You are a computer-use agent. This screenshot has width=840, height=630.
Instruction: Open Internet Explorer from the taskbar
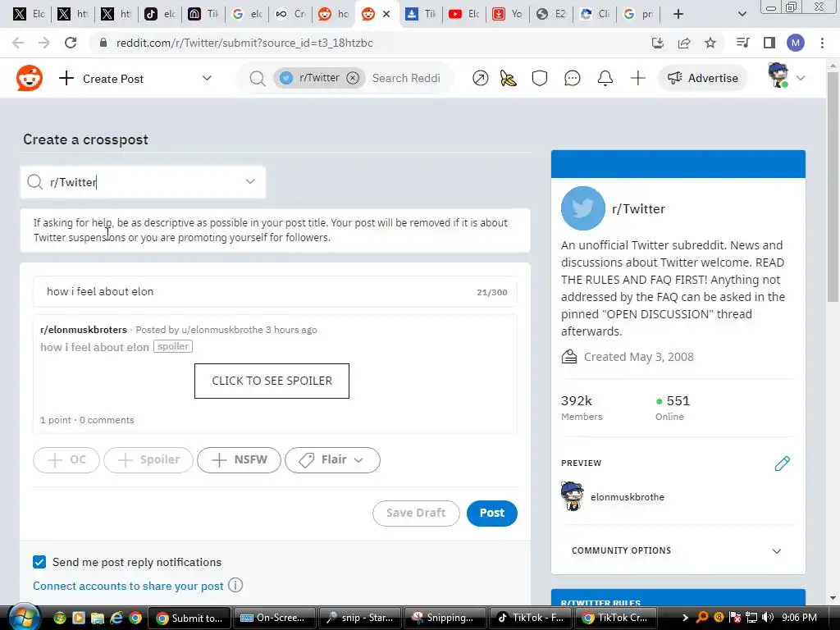point(116,618)
